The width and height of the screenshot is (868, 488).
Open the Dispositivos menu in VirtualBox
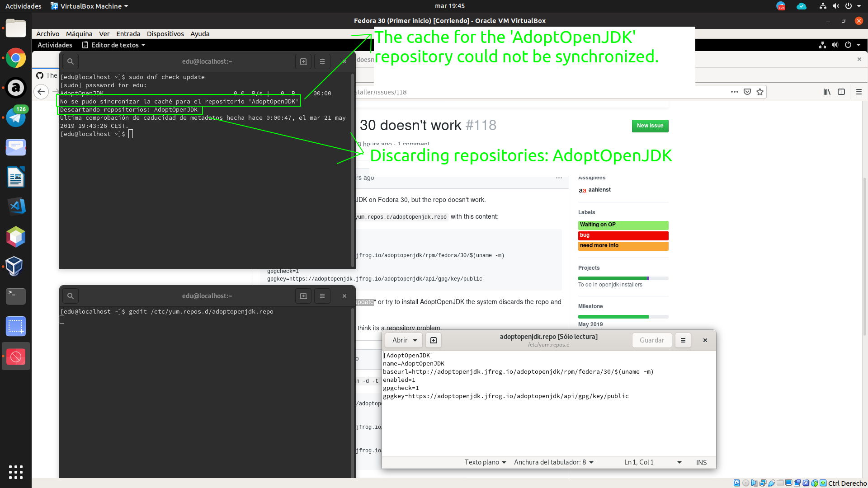[165, 34]
